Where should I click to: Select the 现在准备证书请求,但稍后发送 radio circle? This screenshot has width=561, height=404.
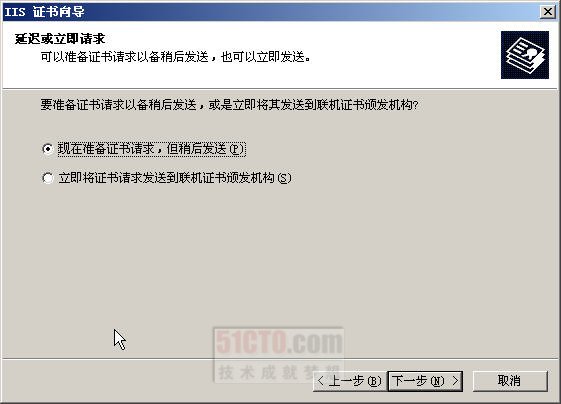tap(48, 149)
